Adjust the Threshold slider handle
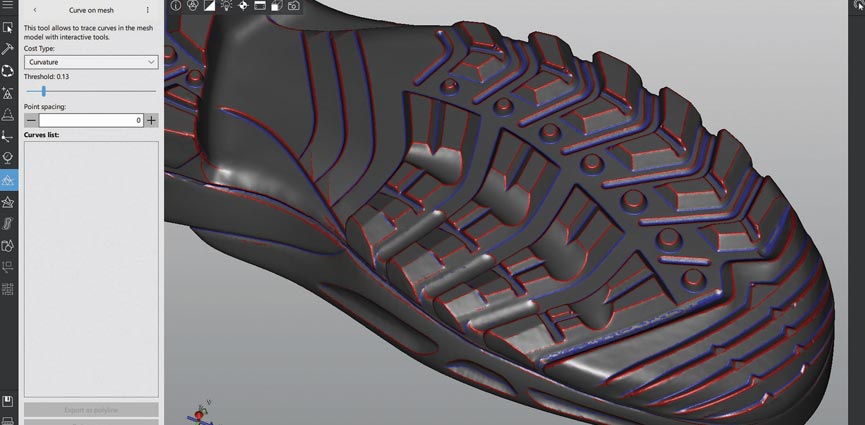The width and height of the screenshot is (865, 425). 44,91
